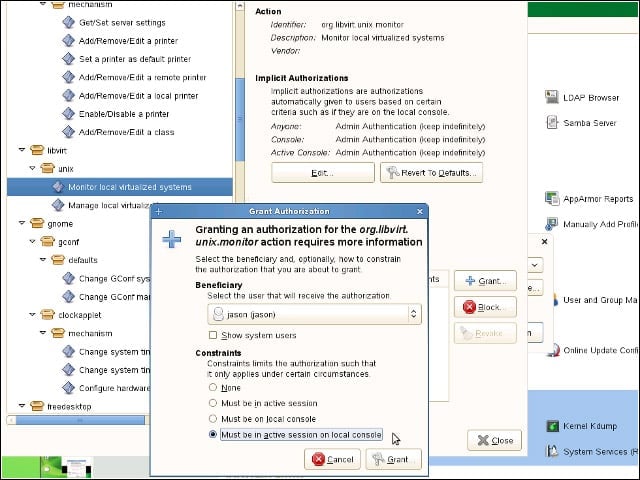
Task: Collapse the gconf tree node
Action: [32, 242]
